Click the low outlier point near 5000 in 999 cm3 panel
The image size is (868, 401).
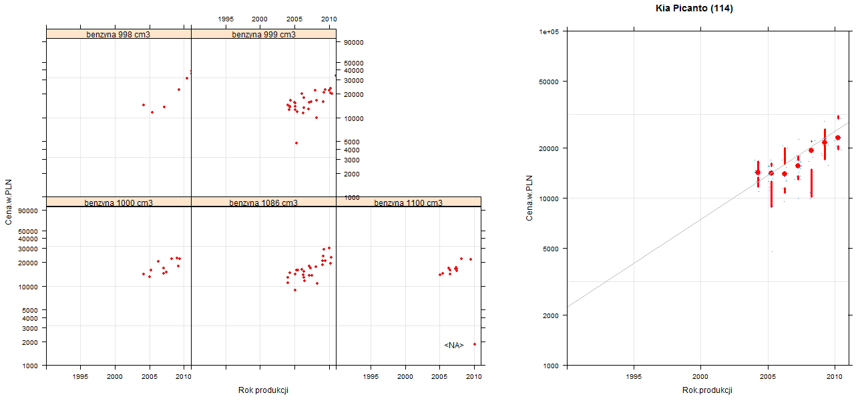296,143
